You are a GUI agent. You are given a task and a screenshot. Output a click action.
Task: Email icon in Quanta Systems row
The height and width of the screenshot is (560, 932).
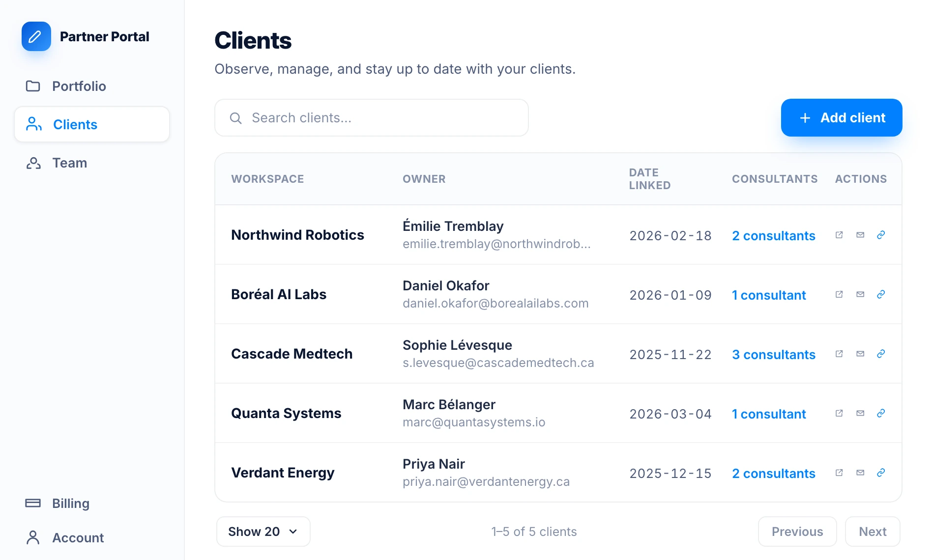[x=860, y=413]
